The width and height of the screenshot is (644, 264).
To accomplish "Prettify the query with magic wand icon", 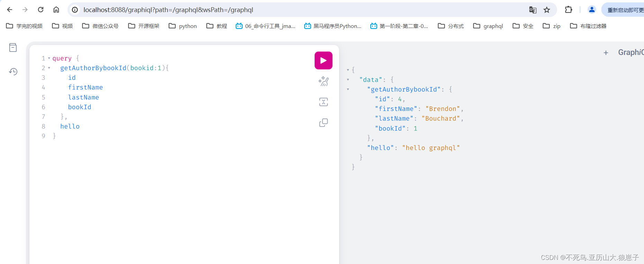I will click(324, 81).
